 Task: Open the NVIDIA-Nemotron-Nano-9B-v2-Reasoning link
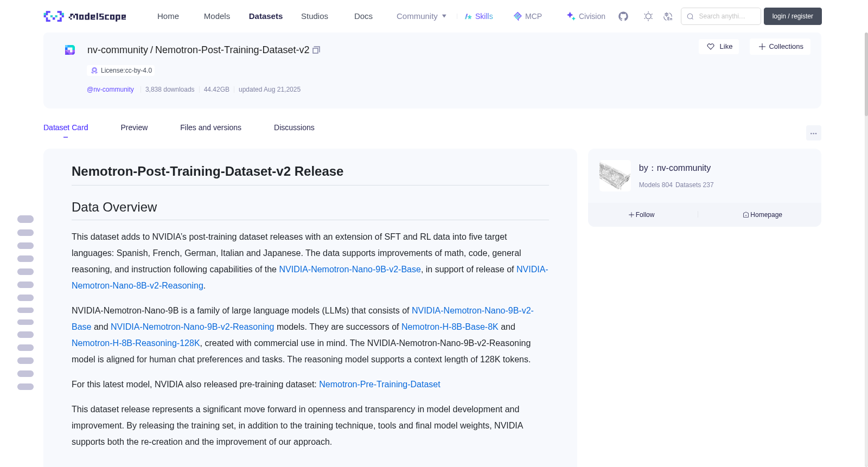(193, 327)
